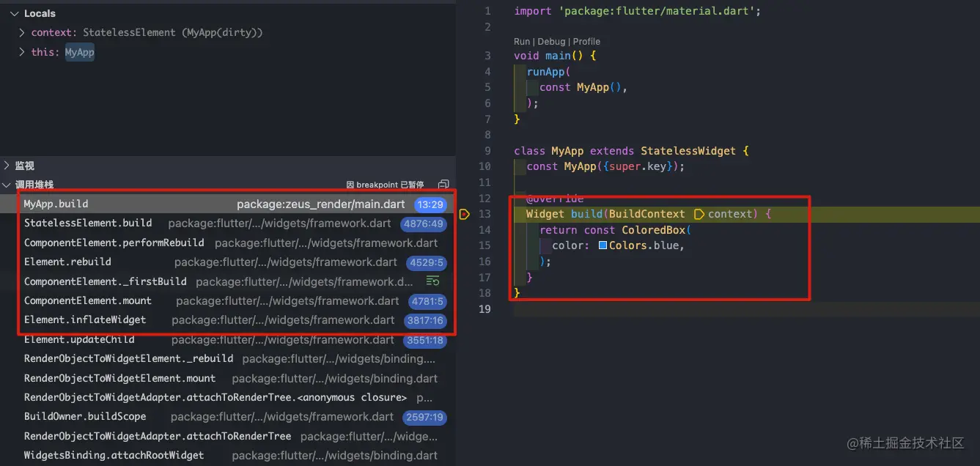This screenshot has height=466, width=980.
Task: Click restart frame icon on ComponentElement._firstBuild row
Action: tap(433, 281)
